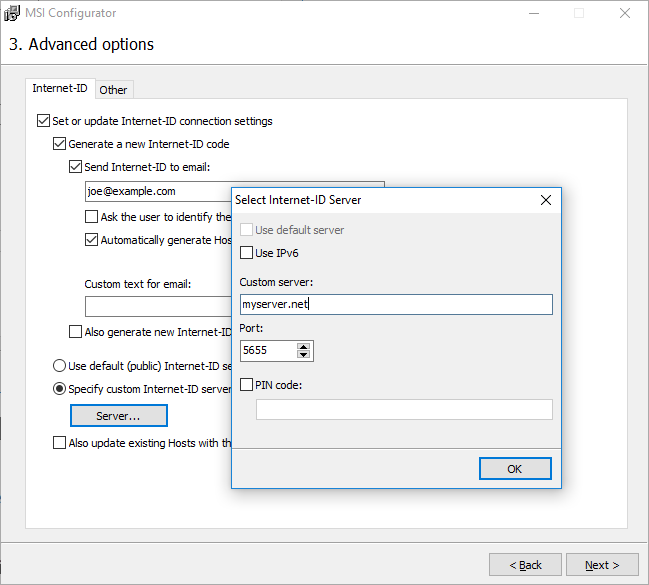Toggle Automatically generate Host checkbox
This screenshot has width=649, height=585.
click(92, 240)
